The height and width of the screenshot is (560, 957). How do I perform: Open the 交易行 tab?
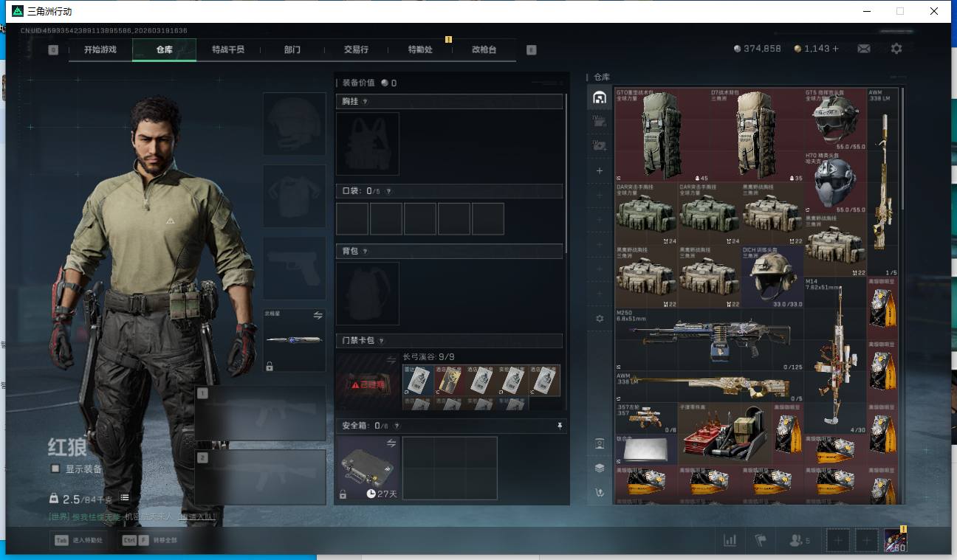[356, 49]
